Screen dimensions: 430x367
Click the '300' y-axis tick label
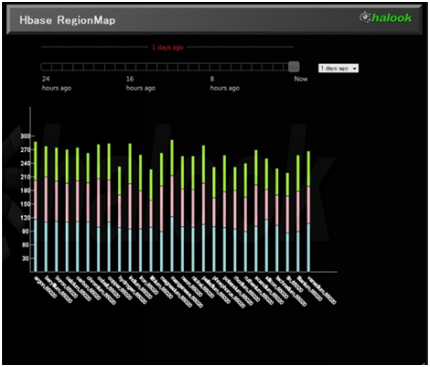tap(25, 136)
